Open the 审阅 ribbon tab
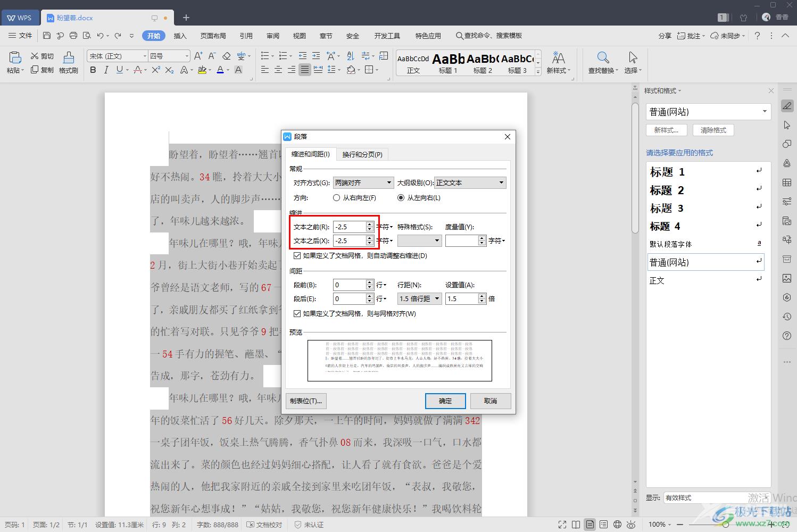The image size is (797, 532). coord(273,36)
